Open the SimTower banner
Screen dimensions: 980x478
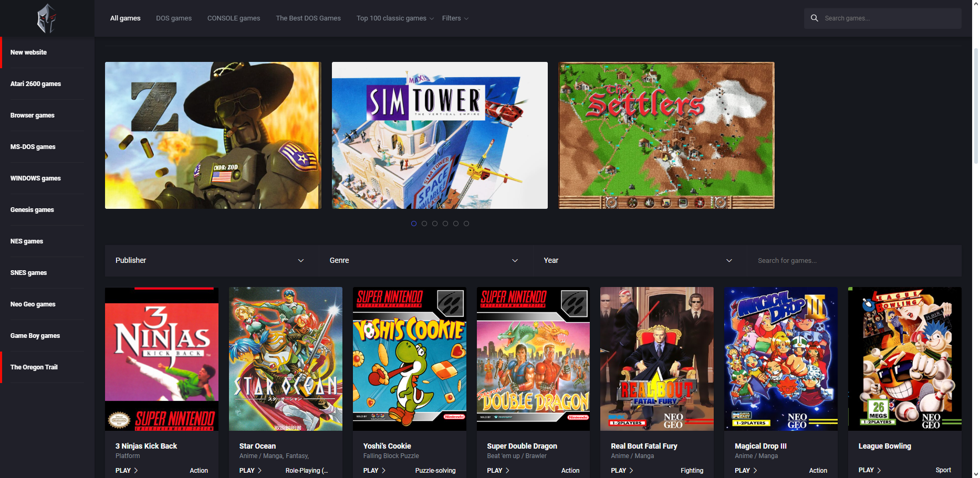(x=440, y=135)
